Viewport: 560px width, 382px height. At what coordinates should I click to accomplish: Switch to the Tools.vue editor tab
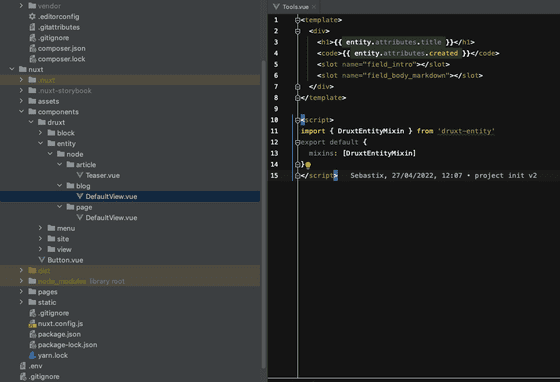pyautogui.click(x=291, y=7)
